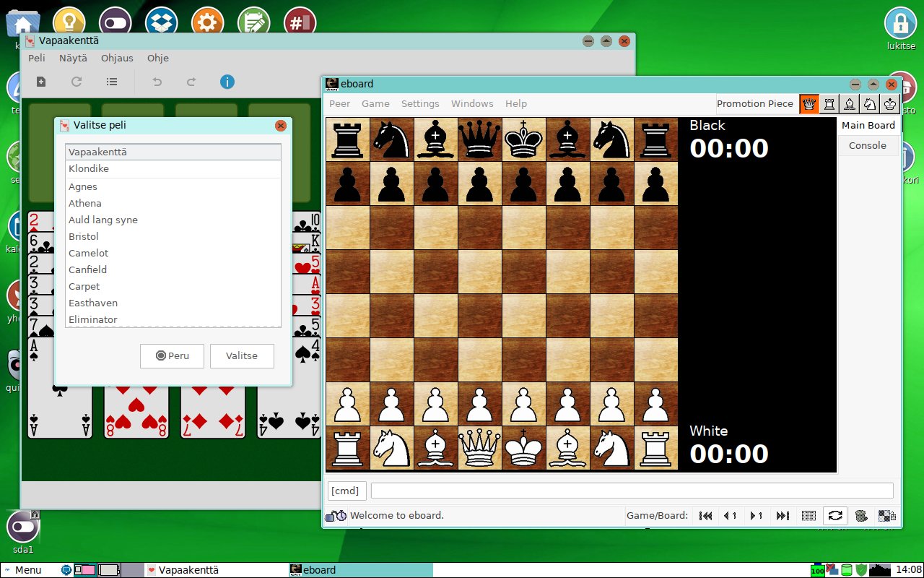Open the Help menu in eboard

(x=516, y=104)
